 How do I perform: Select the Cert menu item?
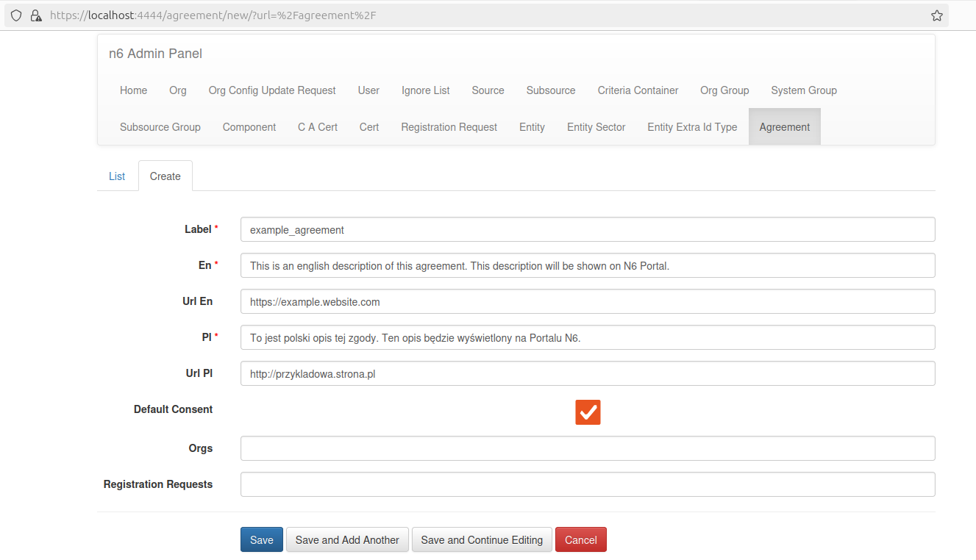[x=369, y=127]
